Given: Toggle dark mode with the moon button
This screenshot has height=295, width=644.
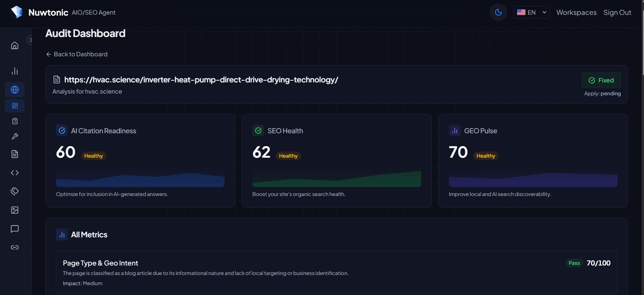Looking at the screenshot, I should [x=498, y=12].
